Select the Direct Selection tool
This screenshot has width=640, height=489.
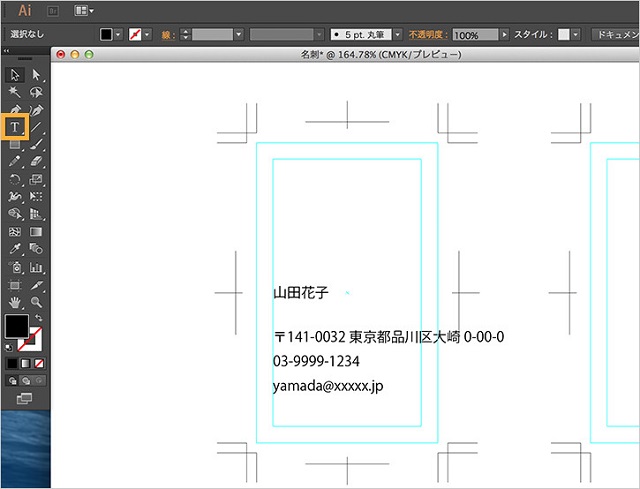coord(37,74)
